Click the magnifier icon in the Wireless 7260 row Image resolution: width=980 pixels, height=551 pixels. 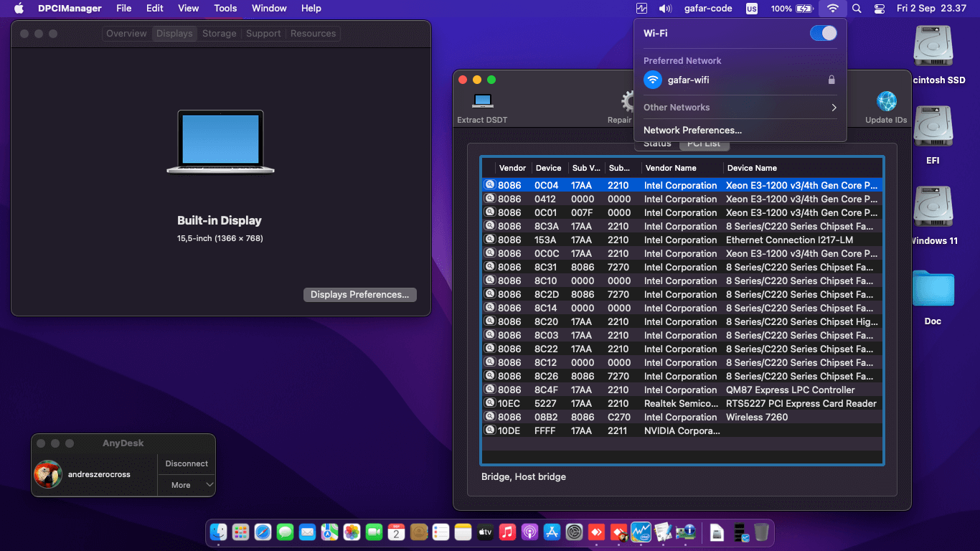(x=489, y=417)
